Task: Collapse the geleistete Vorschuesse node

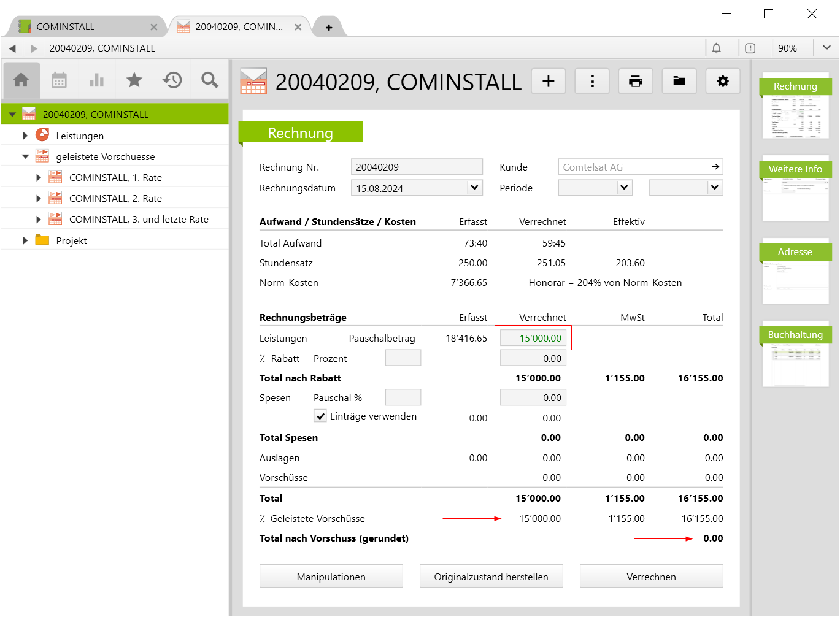Action: click(x=25, y=156)
